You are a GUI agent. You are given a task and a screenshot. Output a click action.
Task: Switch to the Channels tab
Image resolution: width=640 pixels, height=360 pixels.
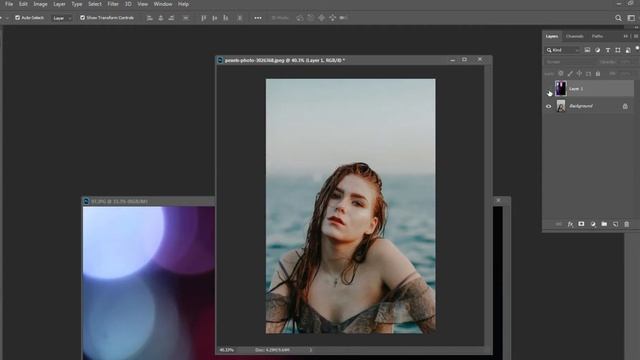(x=575, y=36)
